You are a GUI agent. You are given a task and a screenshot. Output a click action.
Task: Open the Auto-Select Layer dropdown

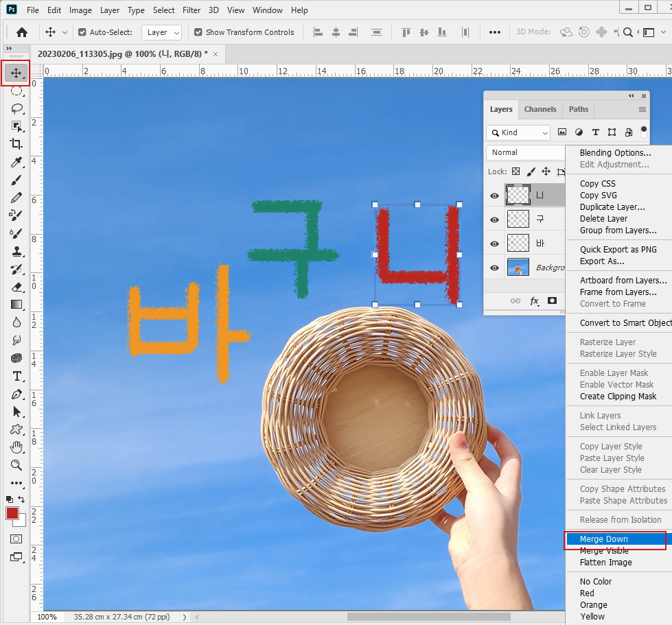(x=161, y=32)
